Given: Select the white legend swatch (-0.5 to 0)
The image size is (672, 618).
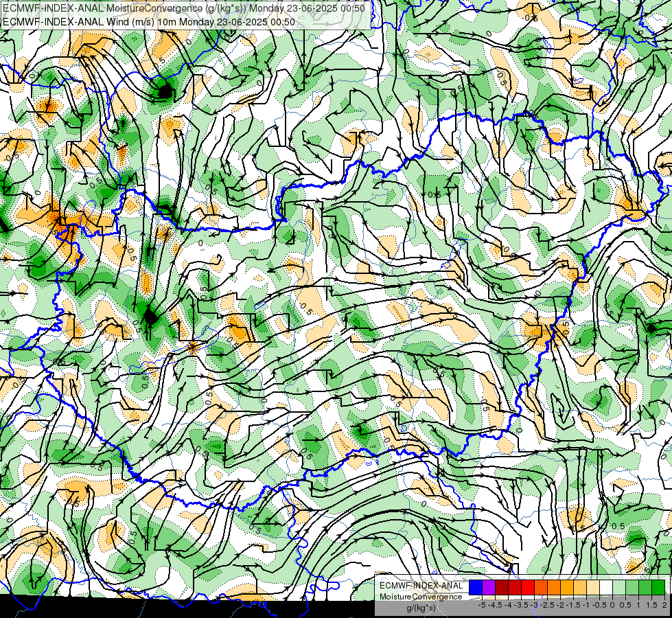Looking at the screenshot, I should pyautogui.click(x=606, y=587).
